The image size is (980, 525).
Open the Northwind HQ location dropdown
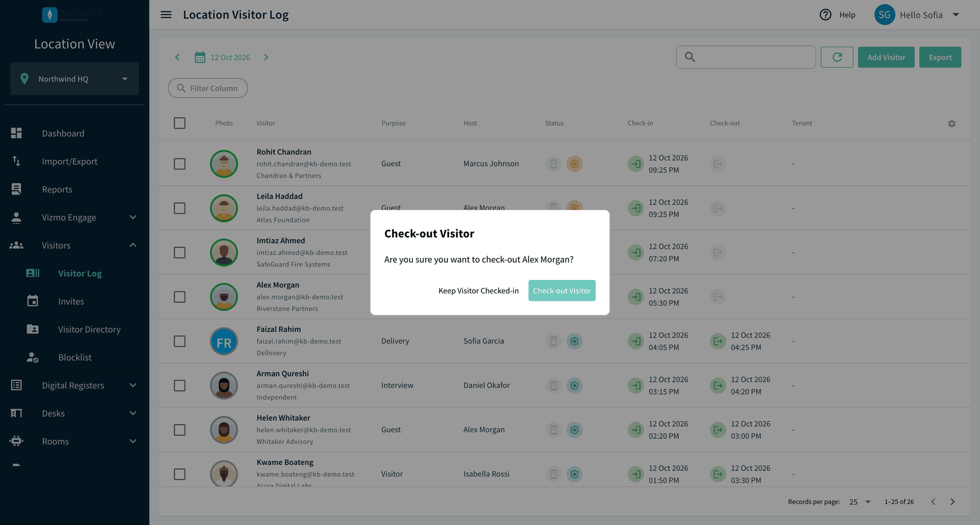(x=75, y=79)
